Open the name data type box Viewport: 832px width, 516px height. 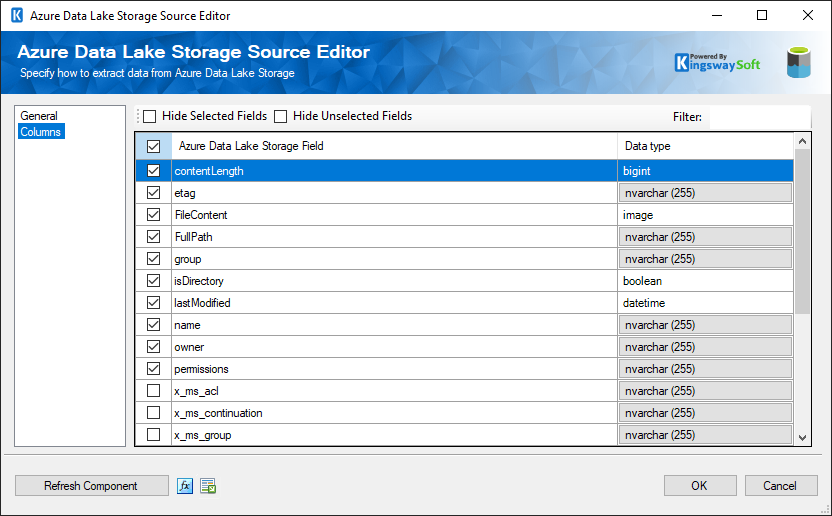[705, 325]
